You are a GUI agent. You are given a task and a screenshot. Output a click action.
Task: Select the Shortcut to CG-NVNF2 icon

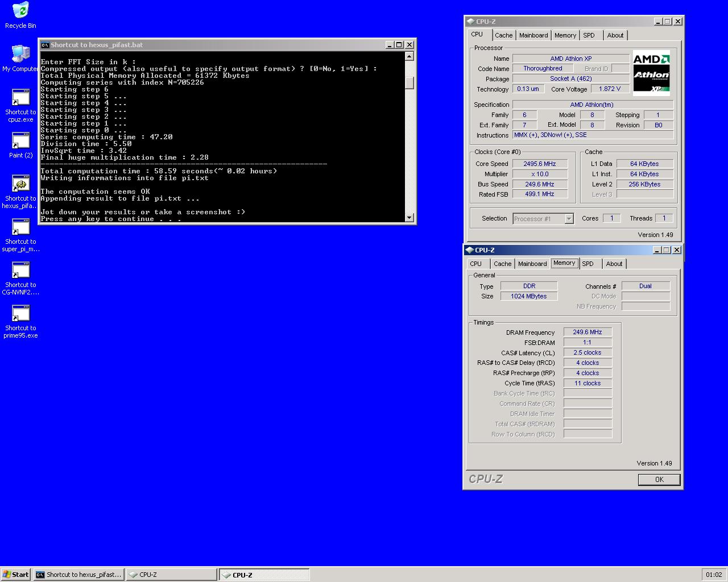[20, 278]
